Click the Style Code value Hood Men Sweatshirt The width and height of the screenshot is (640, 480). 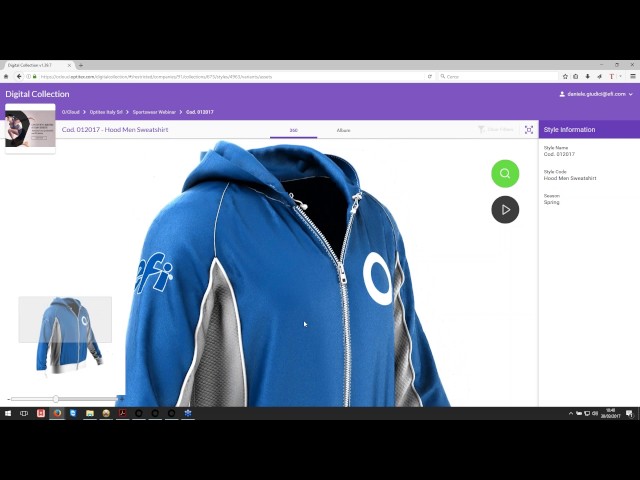(570, 178)
